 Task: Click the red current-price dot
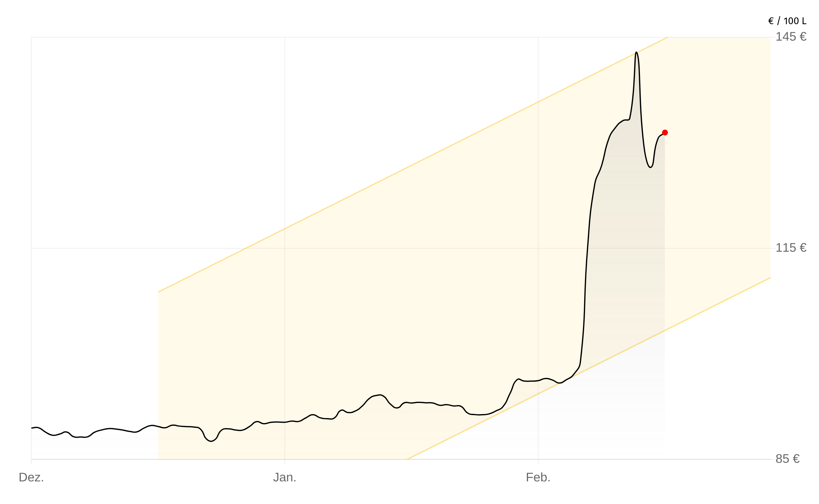click(665, 133)
